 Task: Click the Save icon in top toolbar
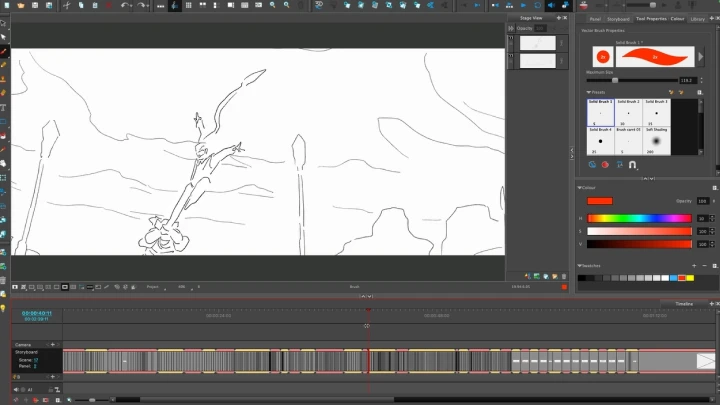click(x=36, y=5)
